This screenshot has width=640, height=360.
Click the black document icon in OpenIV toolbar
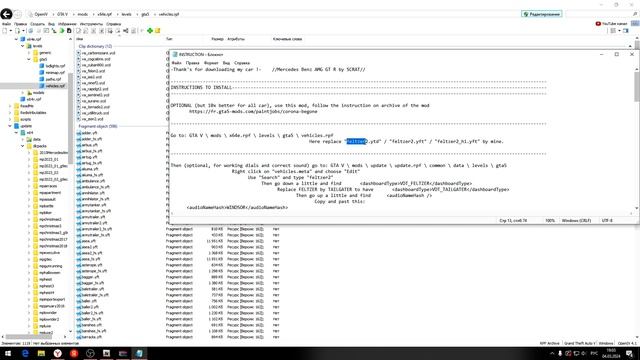(69, 31)
